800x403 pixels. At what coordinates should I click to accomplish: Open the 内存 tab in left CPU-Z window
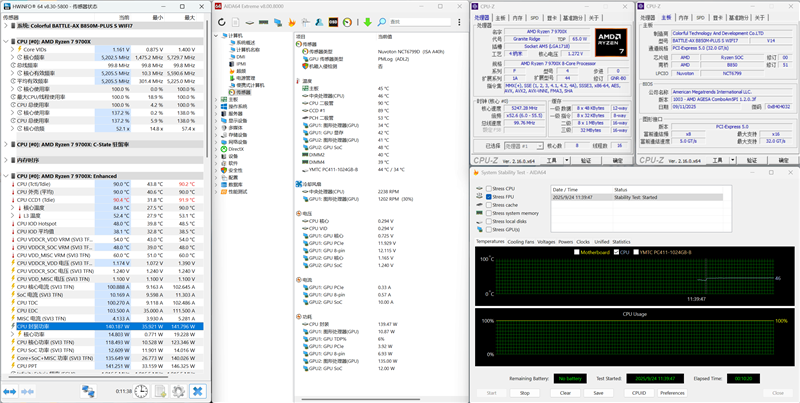coord(517,18)
